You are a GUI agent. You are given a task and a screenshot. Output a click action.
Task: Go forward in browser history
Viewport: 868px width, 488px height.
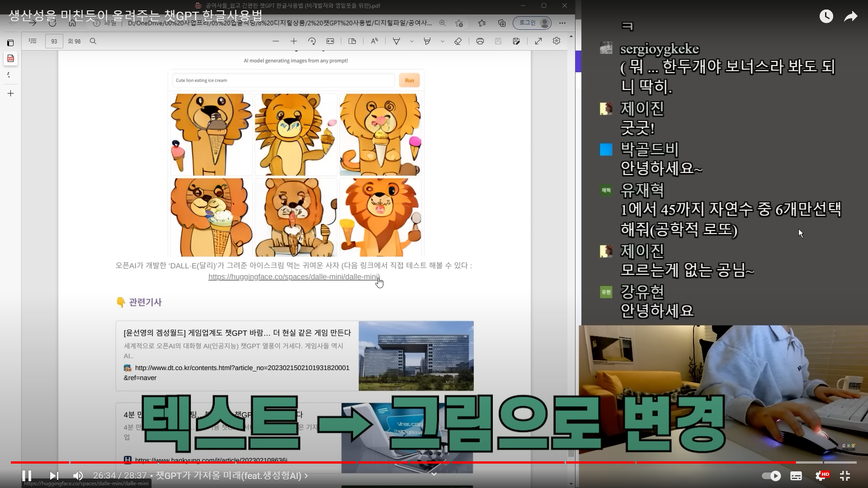click(33, 23)
